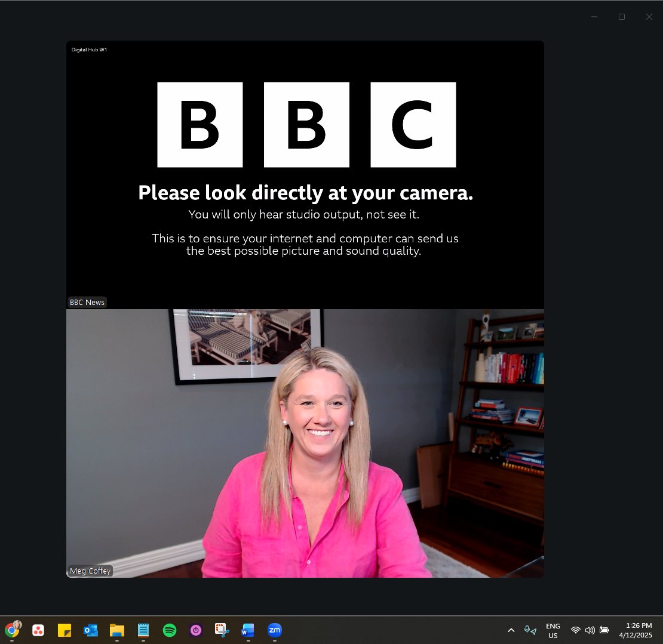
Task: Toggle Wi-Fi from the system tray
Action: [575, 630]
